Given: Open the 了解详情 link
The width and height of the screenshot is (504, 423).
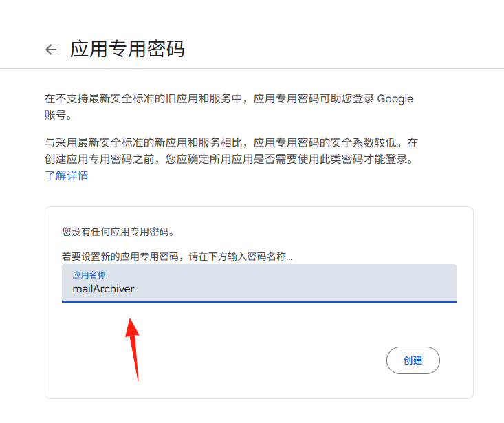Looking at the screenshot, I should click(66, 175).
